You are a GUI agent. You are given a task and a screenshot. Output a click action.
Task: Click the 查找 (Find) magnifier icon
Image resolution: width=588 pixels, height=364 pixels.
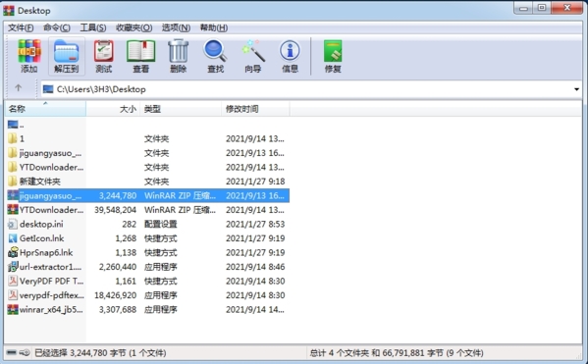(215, 51)
